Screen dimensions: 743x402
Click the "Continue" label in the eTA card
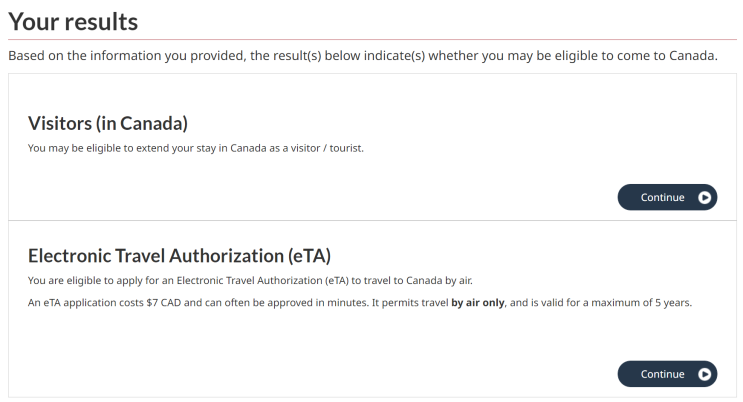coord(662,374)
